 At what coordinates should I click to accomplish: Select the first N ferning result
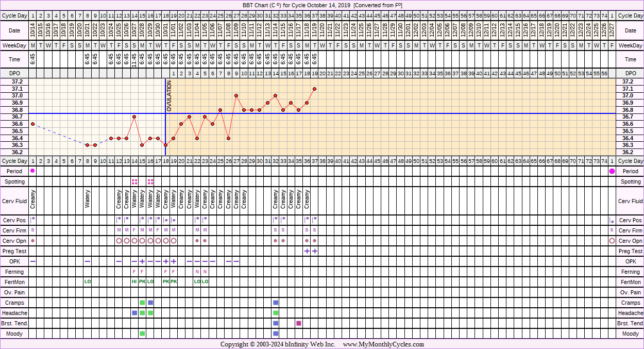(197, 272)
